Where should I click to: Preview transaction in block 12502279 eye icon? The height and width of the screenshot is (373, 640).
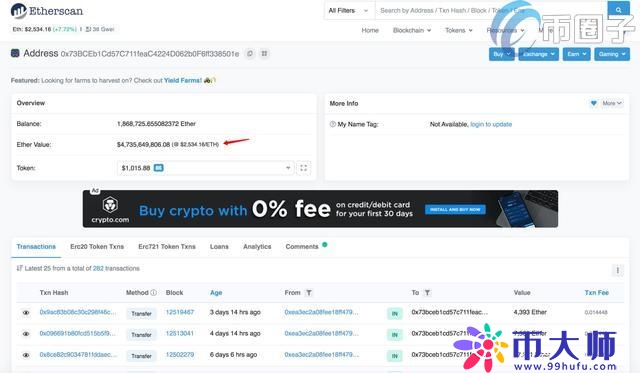[x=26, y=355]
